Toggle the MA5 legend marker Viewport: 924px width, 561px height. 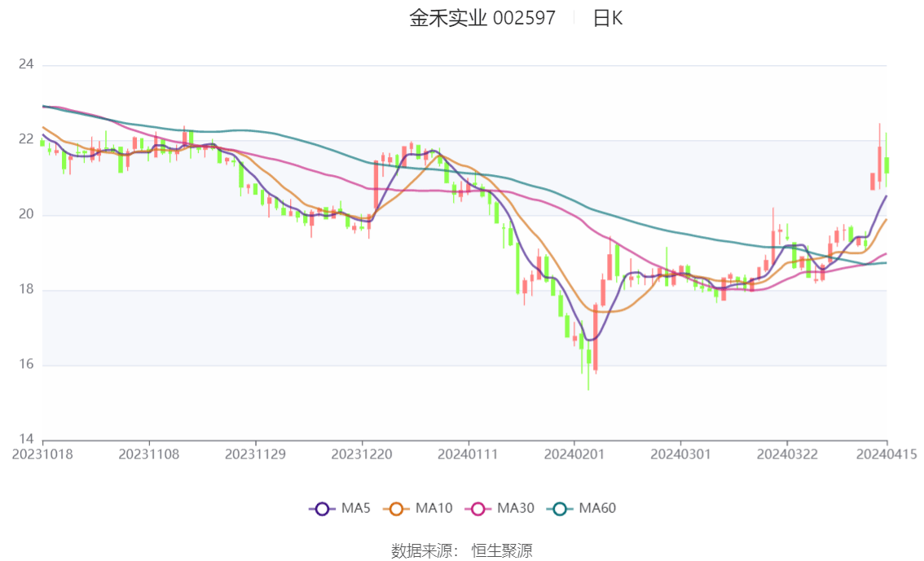tap(322, 509)
